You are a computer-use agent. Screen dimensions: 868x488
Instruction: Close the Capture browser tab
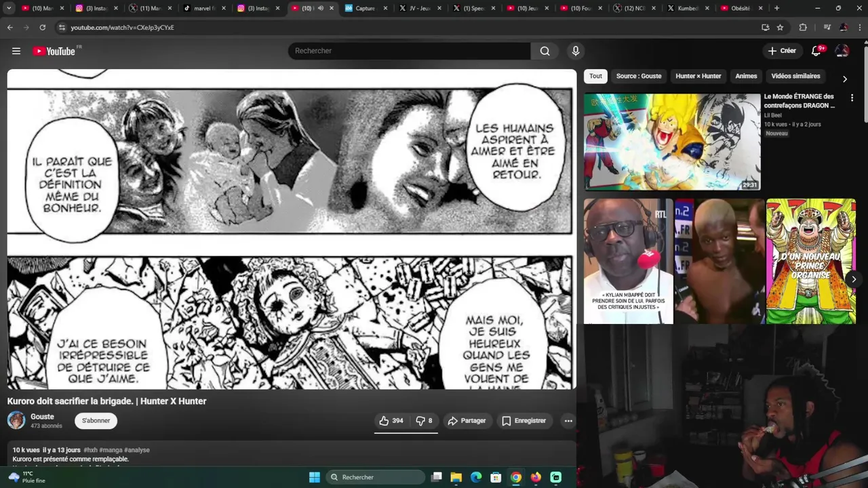386,8
